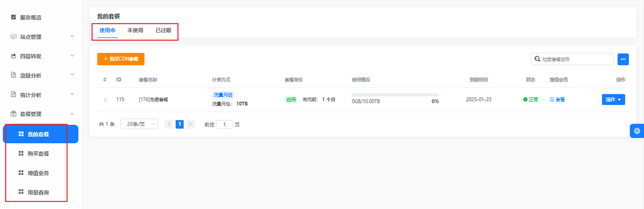Open the 服务概览 sidebar icon

click(13, 17)
